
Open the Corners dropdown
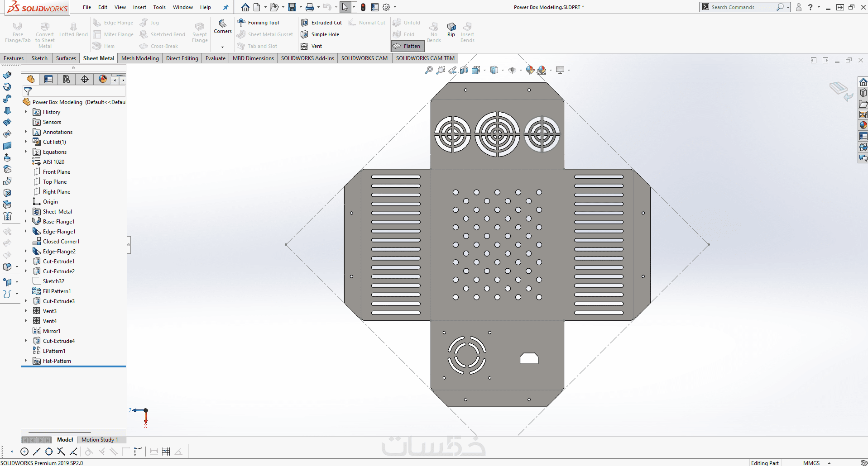point(222,47)
